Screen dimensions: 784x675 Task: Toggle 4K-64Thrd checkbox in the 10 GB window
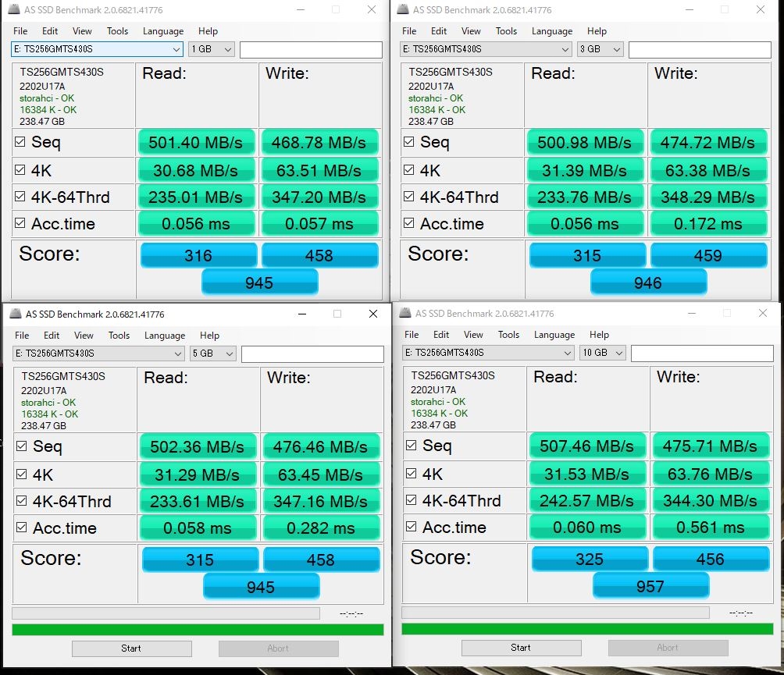[411, 499]
